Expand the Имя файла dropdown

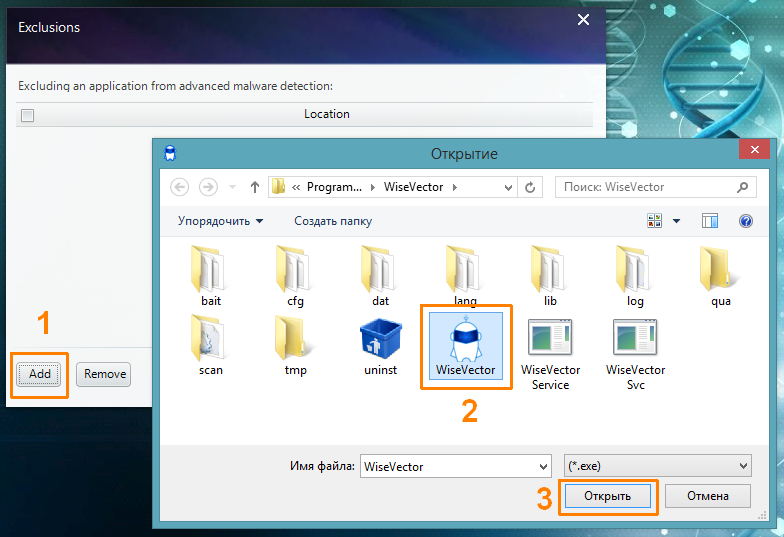[543, 466]
